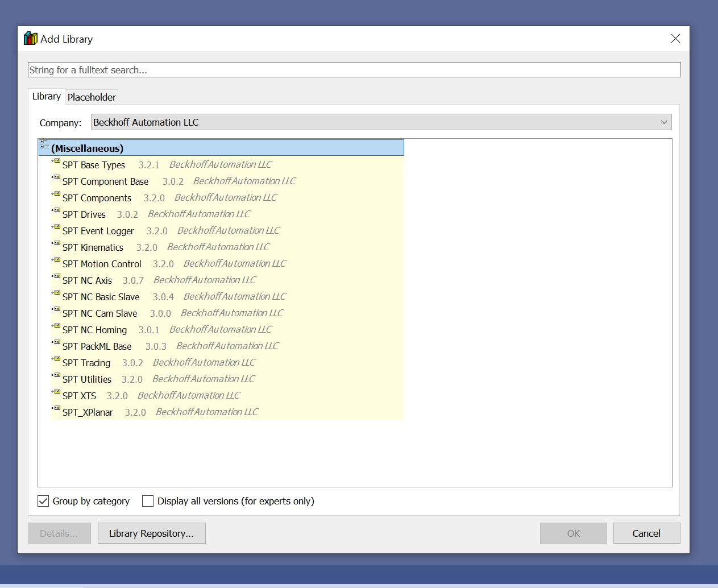
Task: Click Beckhoff Automation LLC beside SPT Tracing
Action: [204, 362]
